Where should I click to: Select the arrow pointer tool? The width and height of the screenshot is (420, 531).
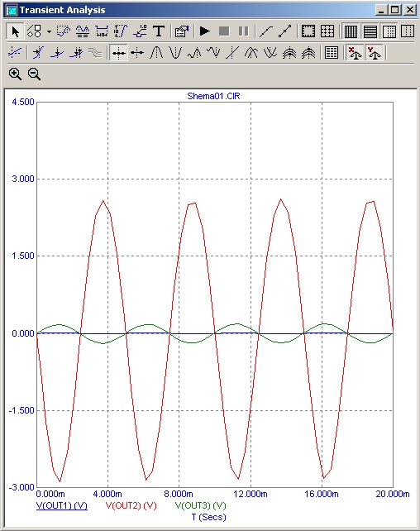click(x=15, y=31)
